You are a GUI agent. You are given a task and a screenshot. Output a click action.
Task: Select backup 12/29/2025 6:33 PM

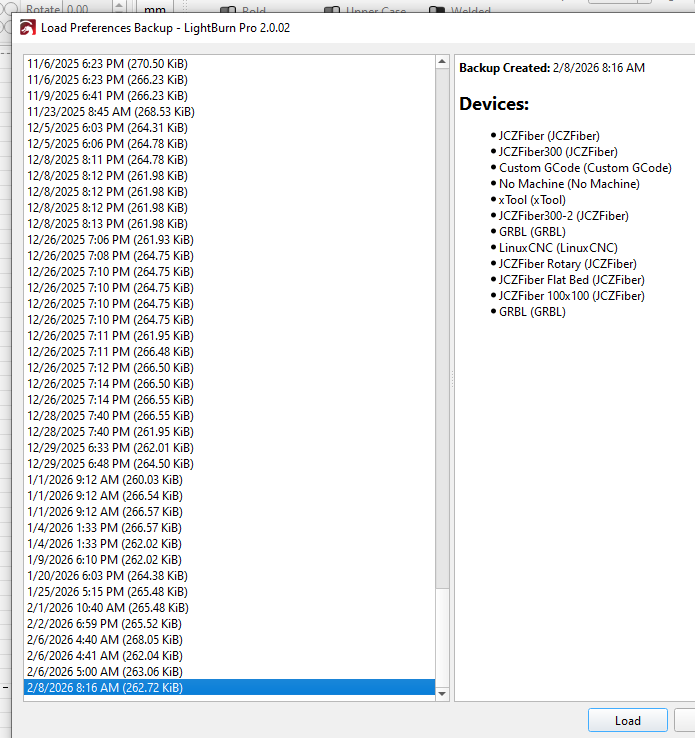229,448
